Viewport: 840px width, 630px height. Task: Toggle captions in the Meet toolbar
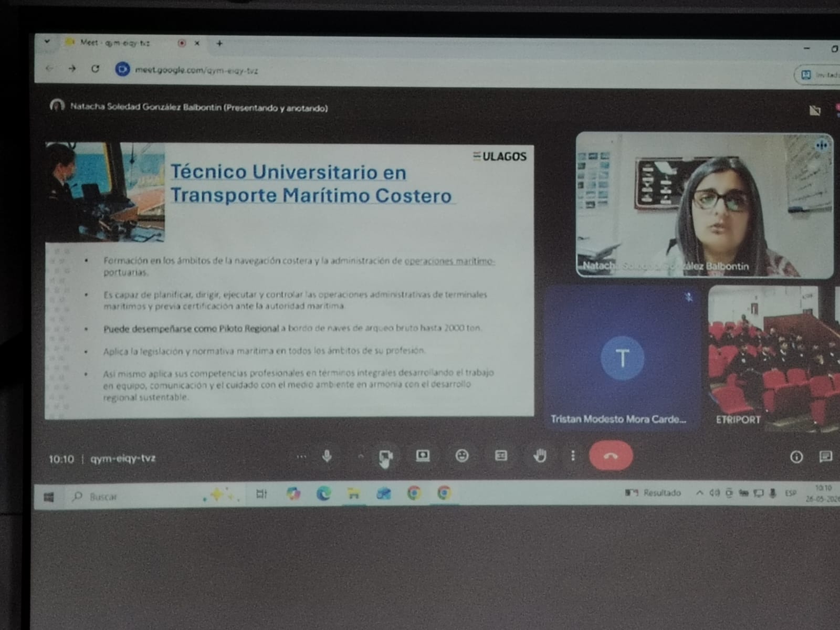click(501, 456)
